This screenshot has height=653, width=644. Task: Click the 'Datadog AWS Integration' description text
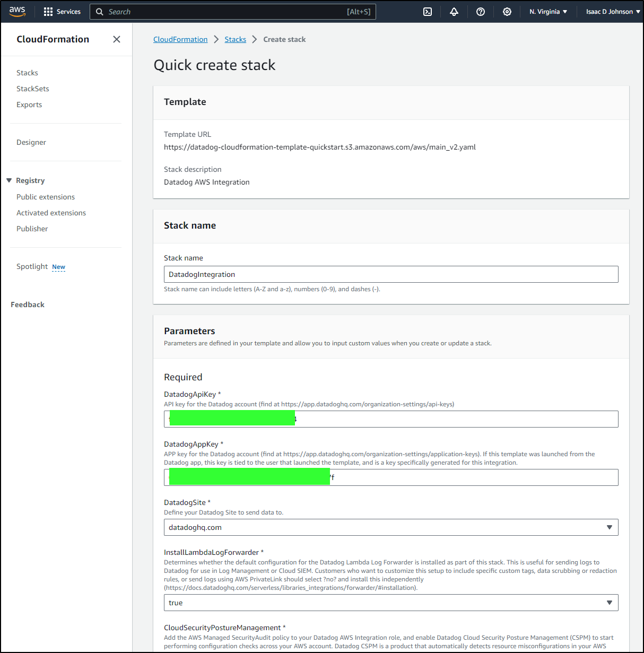(207, 182)
